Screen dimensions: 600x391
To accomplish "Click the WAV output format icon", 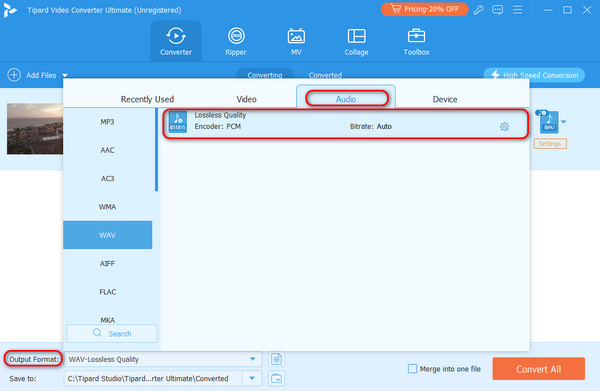I will pos(548,122).
